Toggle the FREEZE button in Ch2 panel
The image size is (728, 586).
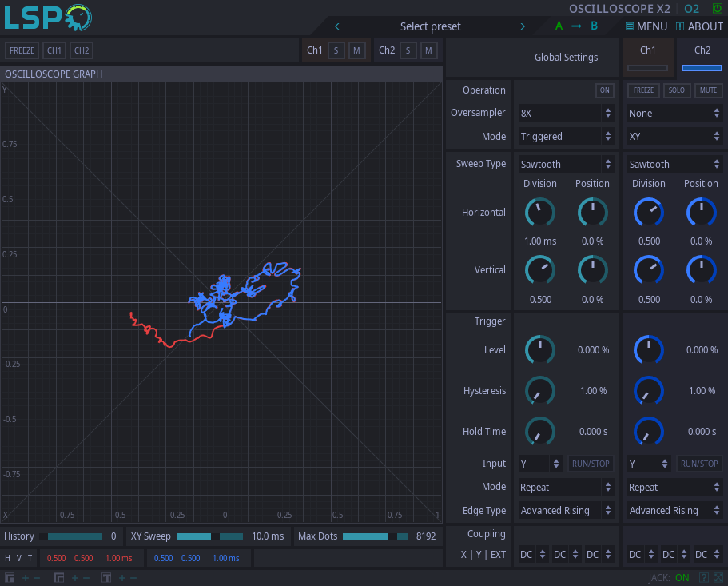point(643,90)
